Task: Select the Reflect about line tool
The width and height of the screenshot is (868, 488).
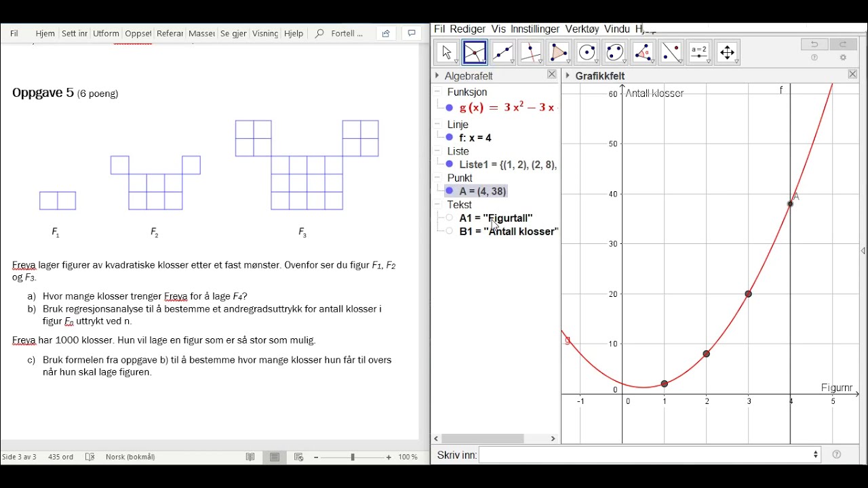Action: pos(671,52)
